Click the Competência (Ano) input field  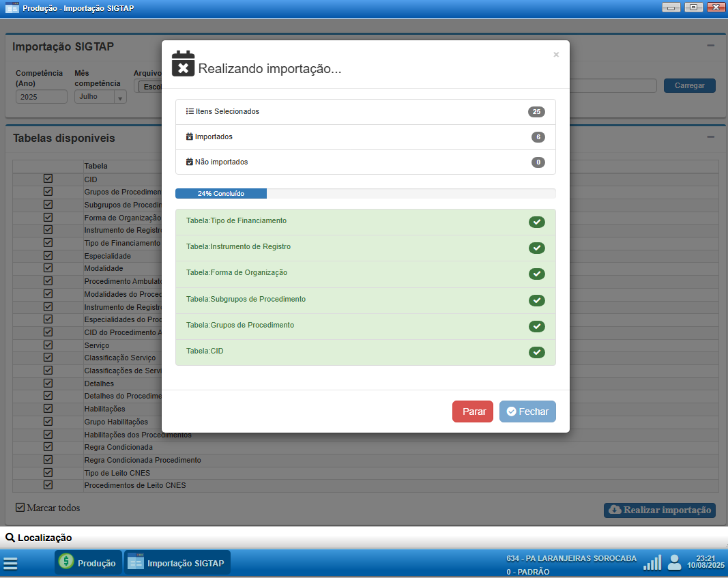point(41,97)
